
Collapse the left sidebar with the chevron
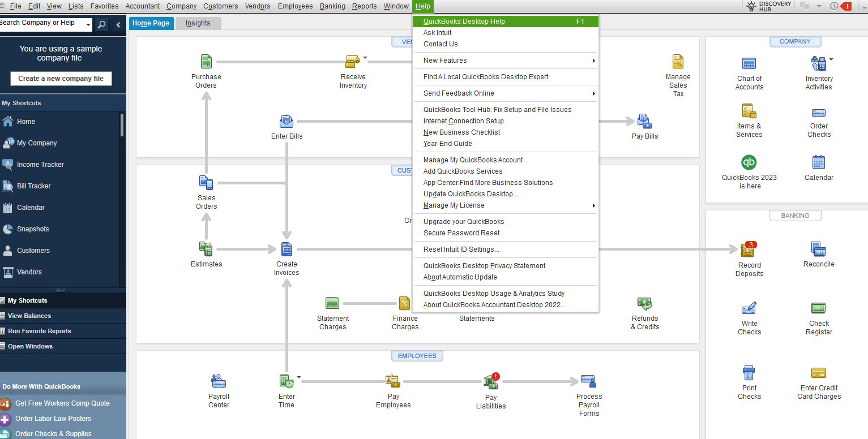118,25
